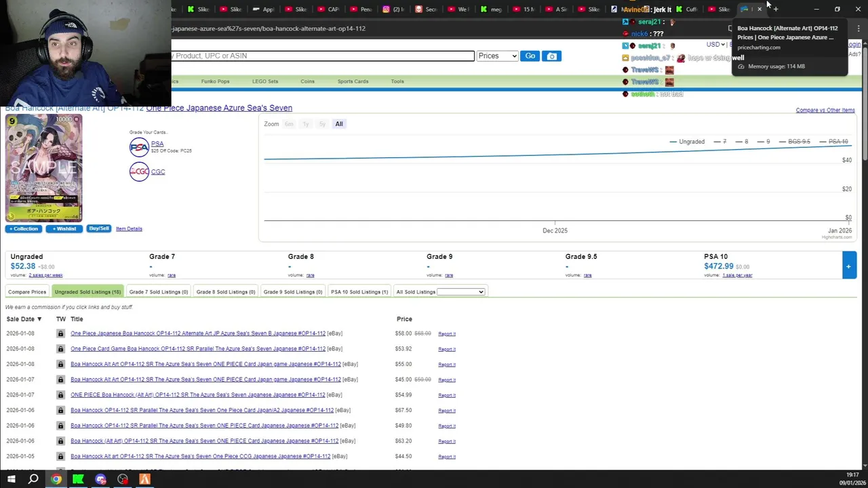Open the Ungraded Sold Listings (18) tab
Screen dimensions: 868x488
pos(87,292)
